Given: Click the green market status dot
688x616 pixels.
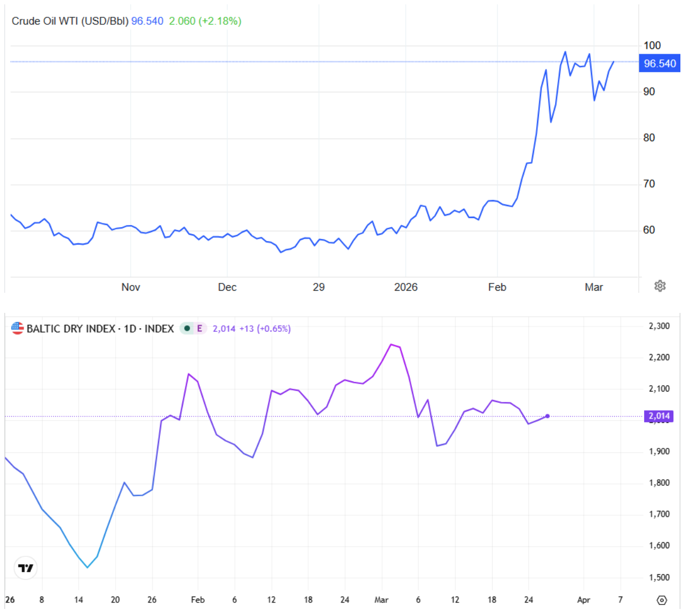Looking at the screenshot, I should point(187,328).
